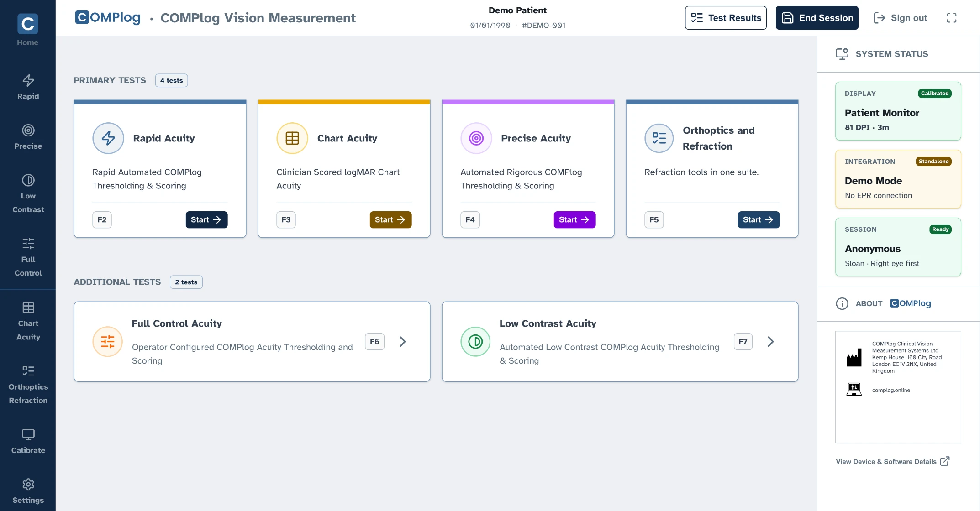Toggle fullscreen mode icon

952,18
